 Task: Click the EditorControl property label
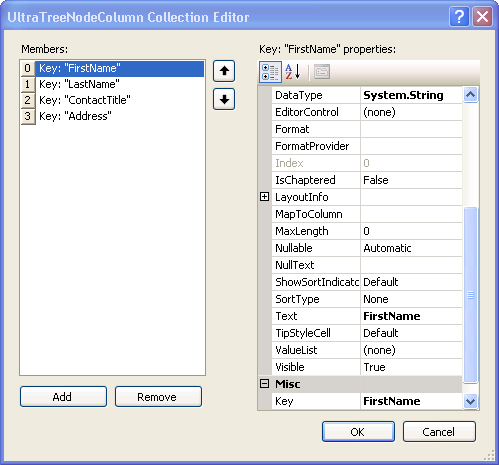point(307,112)
